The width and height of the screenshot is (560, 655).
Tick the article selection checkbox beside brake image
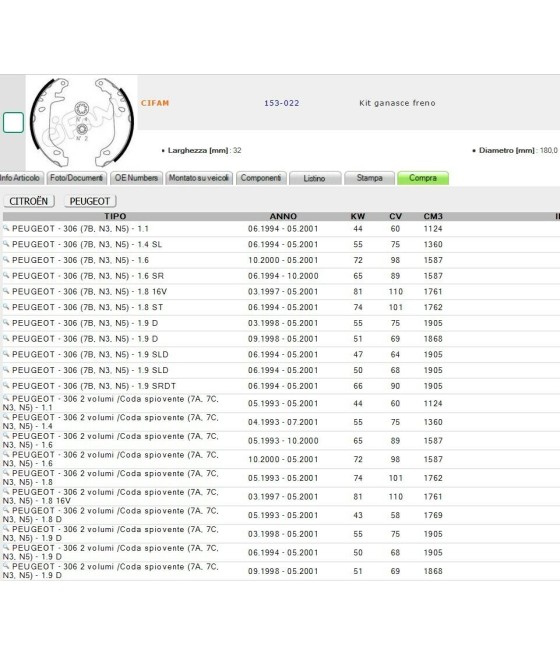(x=13, y=122)
